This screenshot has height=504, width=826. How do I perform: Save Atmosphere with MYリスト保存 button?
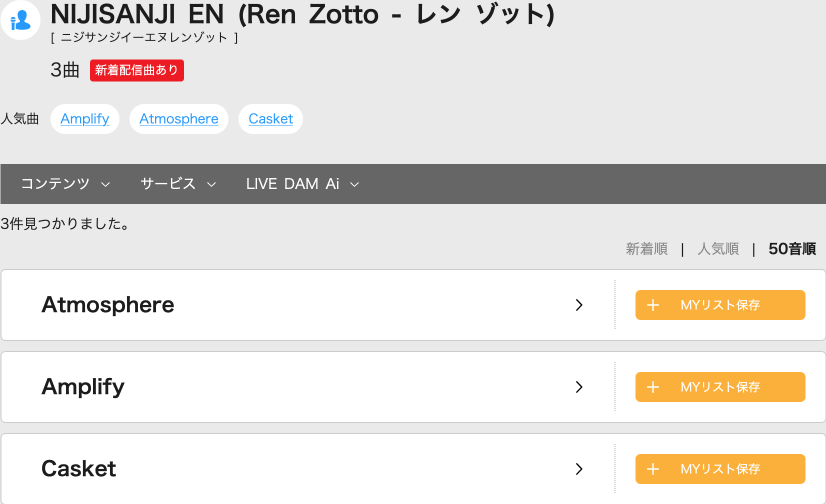pos(720,305)
